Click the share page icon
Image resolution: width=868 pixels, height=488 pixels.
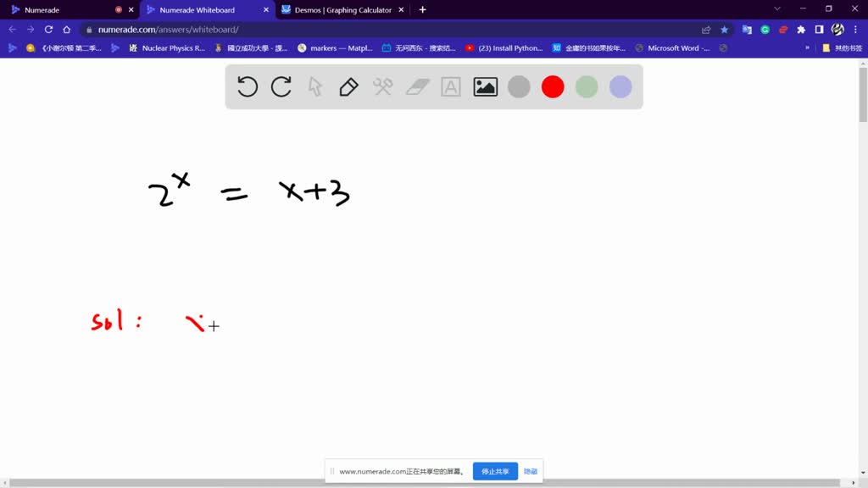[x=706, y=30]
